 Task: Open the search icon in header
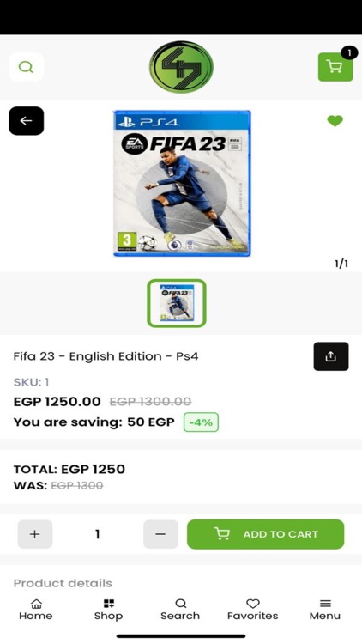point(26,66)
